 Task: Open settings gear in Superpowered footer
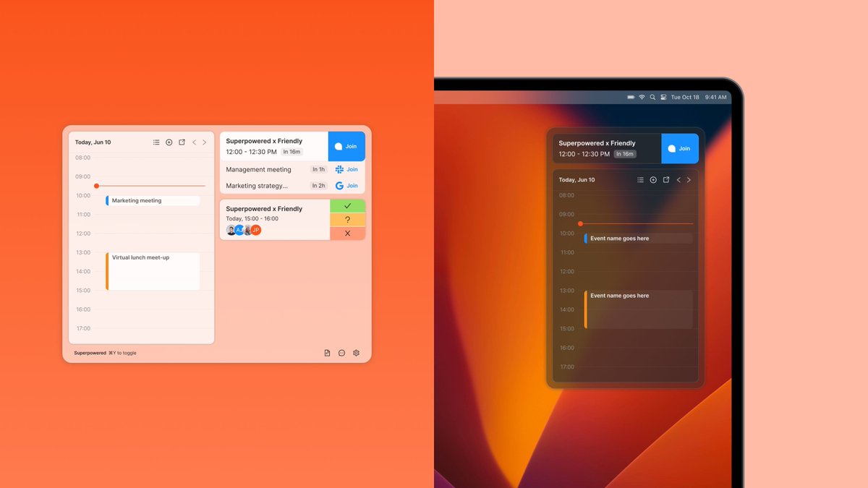coord(356,353)
